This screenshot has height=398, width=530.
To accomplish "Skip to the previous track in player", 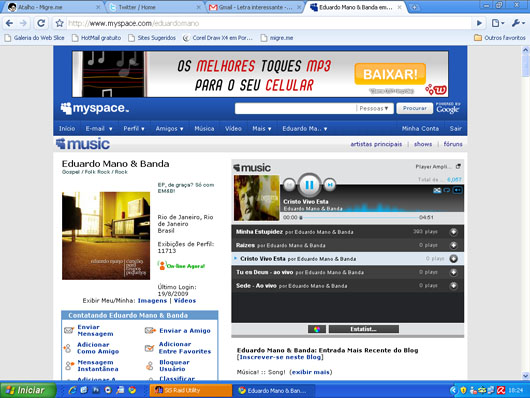I will coord(289,185).
